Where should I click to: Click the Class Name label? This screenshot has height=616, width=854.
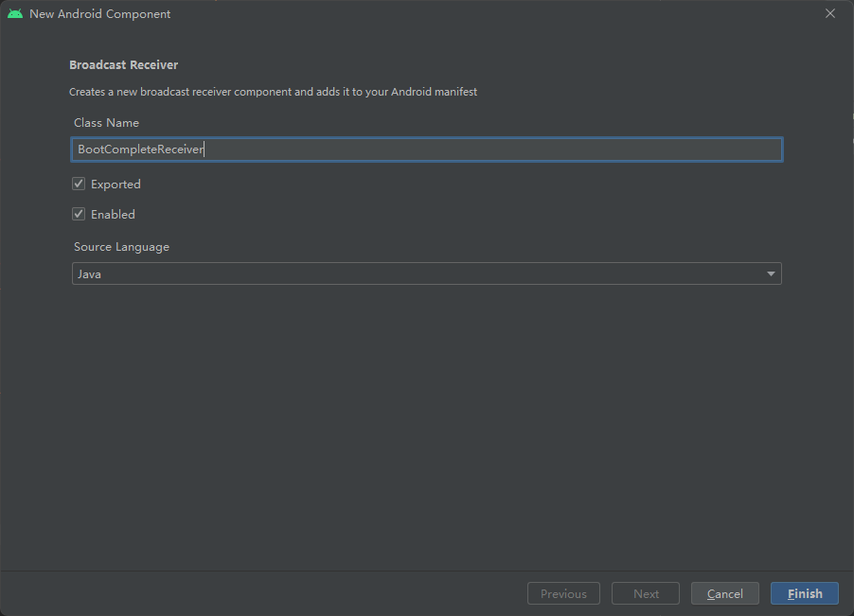point(106,123)
